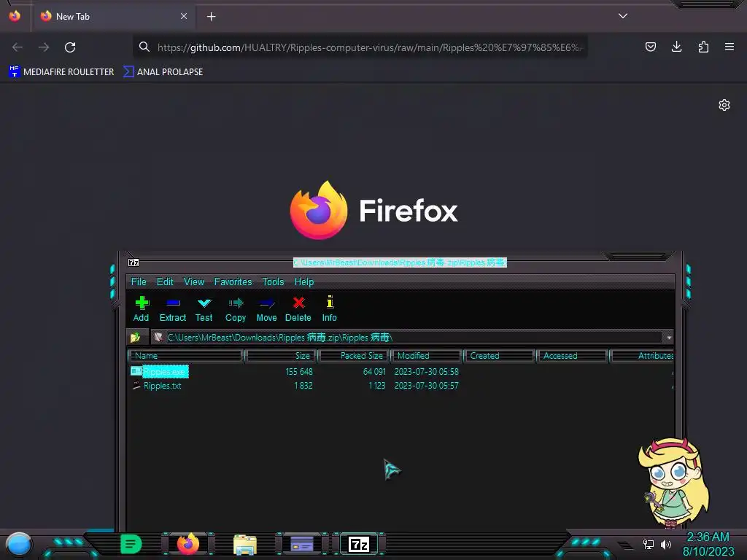Open File Explorer from taskbar
Image resolution: width=747 pixels, height=560 pixels.
click(x=245, y=545)
